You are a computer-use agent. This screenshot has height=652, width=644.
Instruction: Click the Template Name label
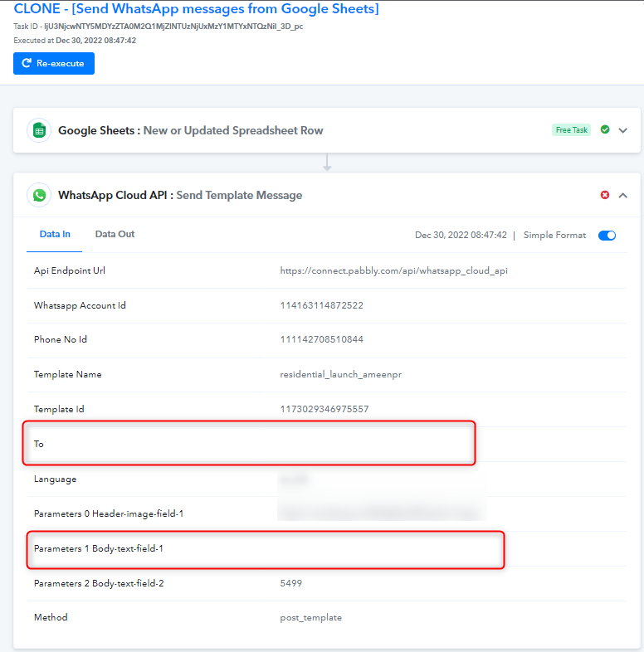(68, 374)
